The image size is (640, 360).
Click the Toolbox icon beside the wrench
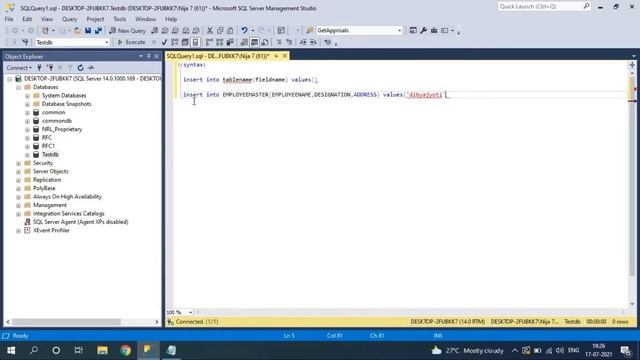434,31
